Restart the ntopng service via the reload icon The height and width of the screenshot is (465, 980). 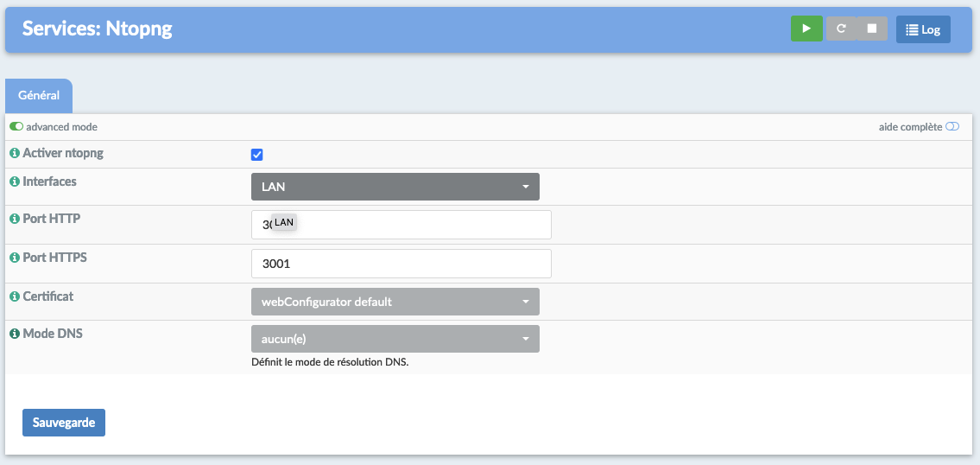pyautogui.click(x=841, y=29)
